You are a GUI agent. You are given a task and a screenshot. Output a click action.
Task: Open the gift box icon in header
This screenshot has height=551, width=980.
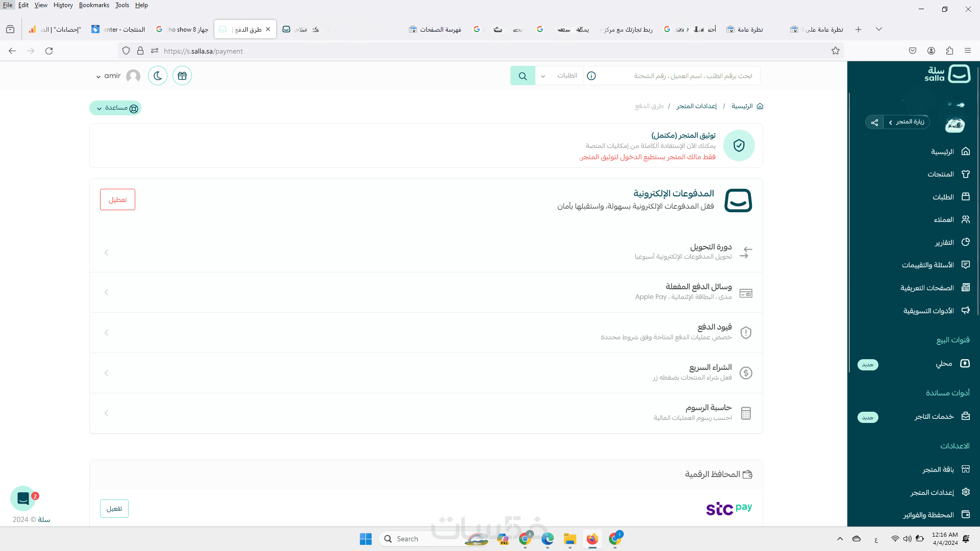point(182,76)
